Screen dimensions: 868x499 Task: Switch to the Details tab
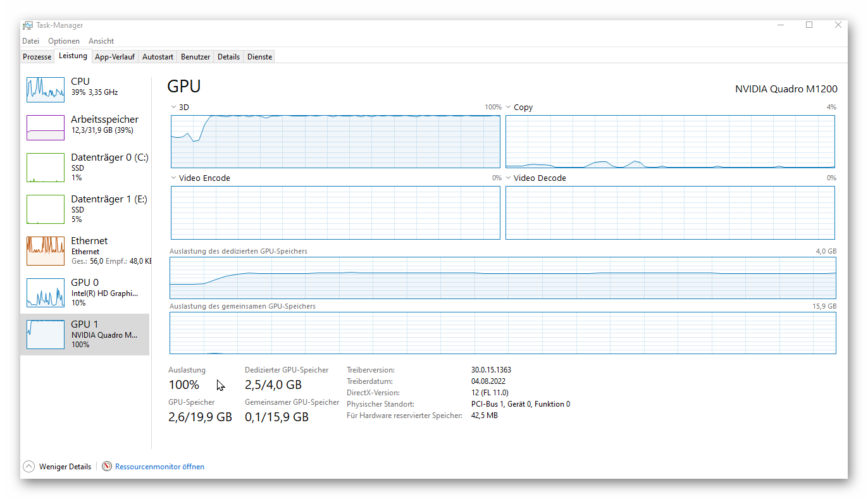[x=228, y=57]
